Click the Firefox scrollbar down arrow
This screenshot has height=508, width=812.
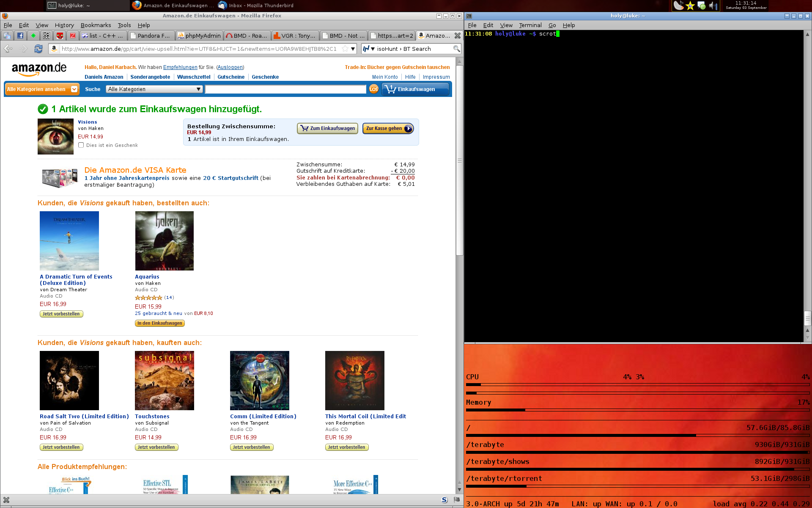coord(459,490)
